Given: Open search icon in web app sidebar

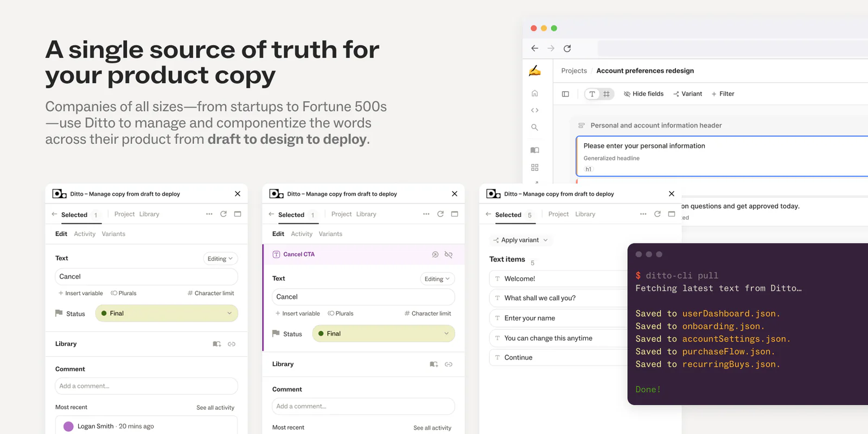Looking at the screenshot, I should [x=535, y=127].
